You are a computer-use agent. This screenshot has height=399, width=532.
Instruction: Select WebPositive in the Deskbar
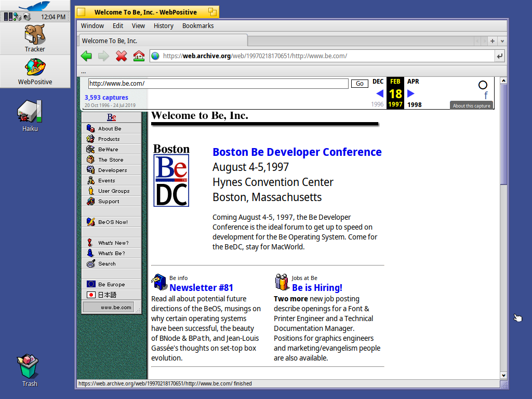coord(35,71)
